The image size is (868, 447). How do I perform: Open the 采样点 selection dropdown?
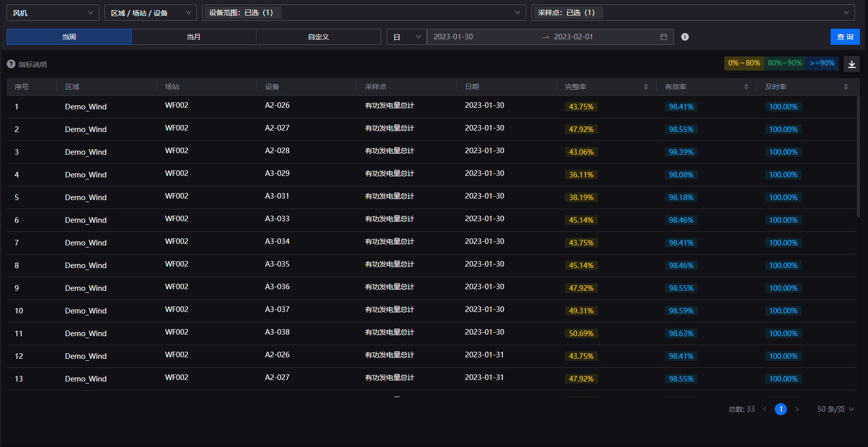(693, 13)
